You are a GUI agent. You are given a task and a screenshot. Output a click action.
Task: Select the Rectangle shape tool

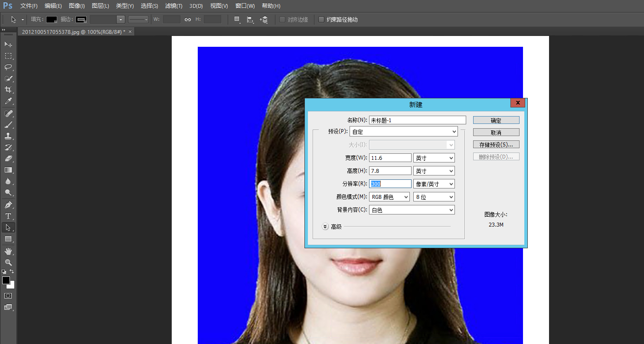tap(8, 239)
